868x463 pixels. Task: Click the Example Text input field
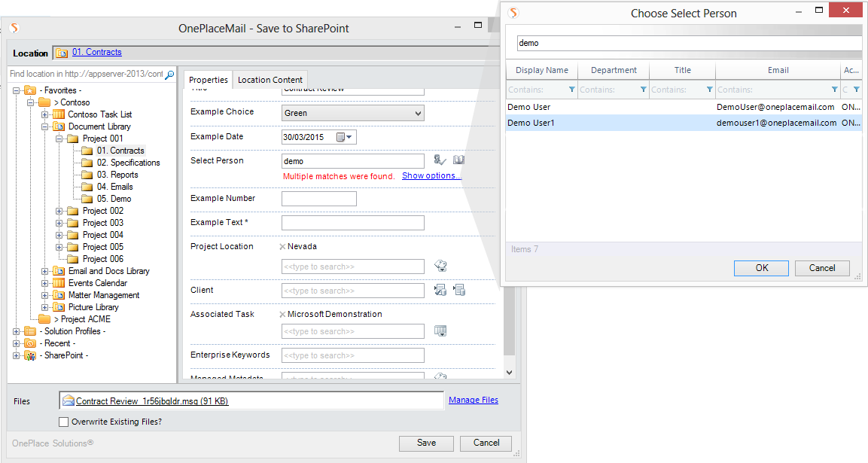click(x=352, y=223)
